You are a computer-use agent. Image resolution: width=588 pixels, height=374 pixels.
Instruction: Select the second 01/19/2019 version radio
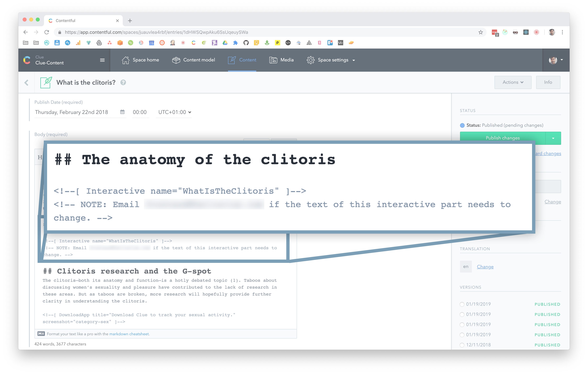(x=462, y=314)
